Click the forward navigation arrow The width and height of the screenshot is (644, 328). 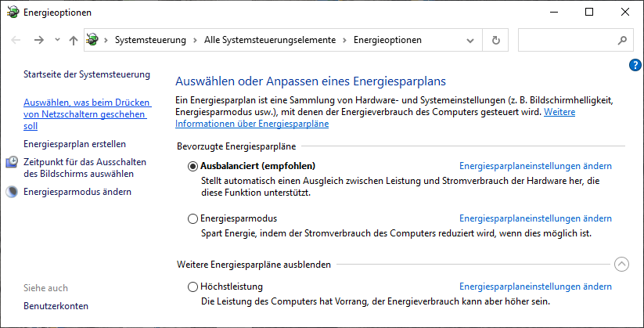tap(39, 40)
